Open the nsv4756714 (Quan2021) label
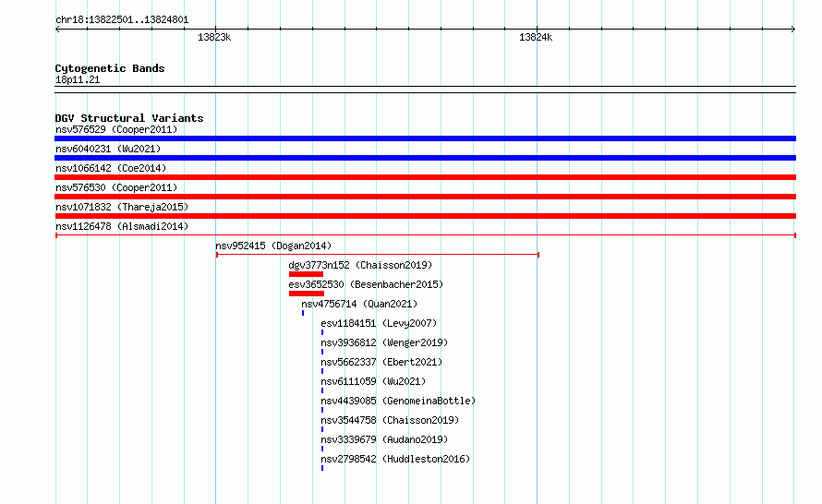Image resolution: width=822 pixels, height=504 pixels. click(x=359, y=304)
